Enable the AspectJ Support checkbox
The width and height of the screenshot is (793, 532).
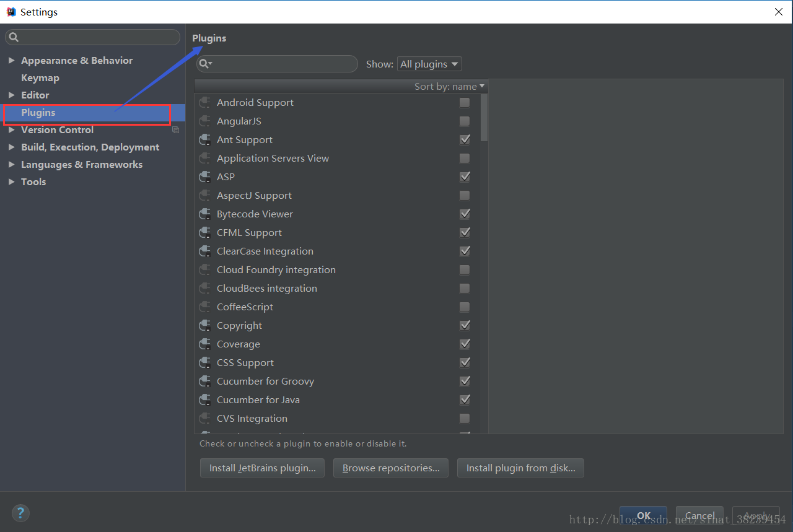click(465, 196)
